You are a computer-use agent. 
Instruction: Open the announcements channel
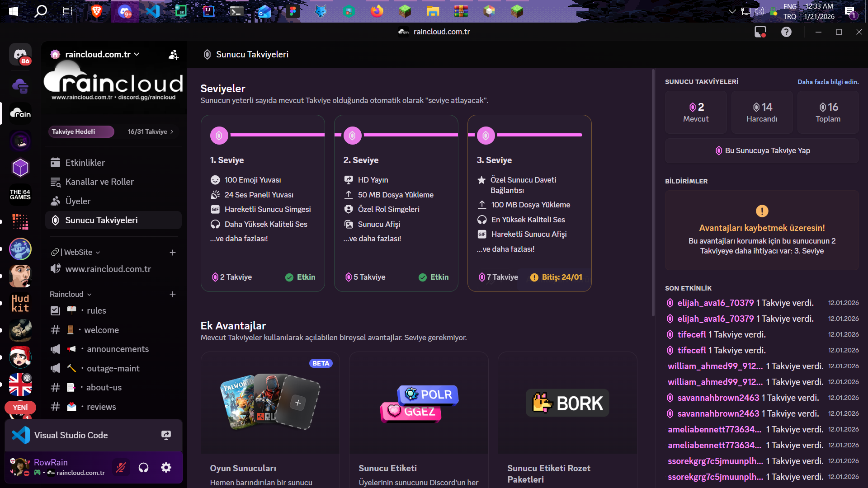(x=113, y=349)
